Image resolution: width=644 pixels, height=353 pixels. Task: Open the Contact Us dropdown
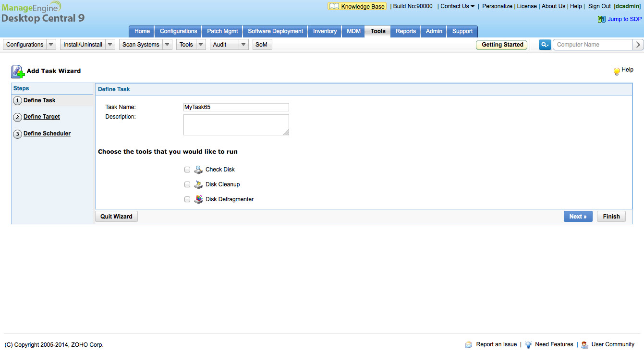tap(455, 6)
